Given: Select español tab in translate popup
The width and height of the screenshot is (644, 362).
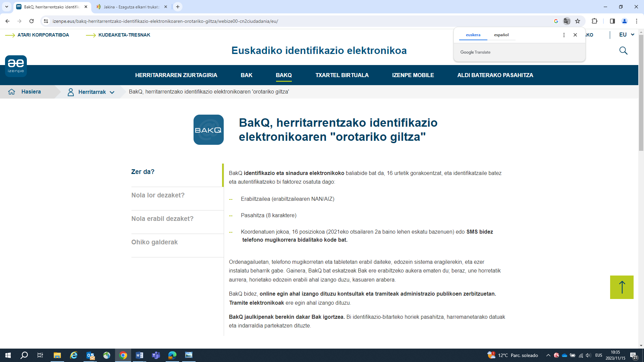Looking at the screenshot, I should tap(501, 35).
